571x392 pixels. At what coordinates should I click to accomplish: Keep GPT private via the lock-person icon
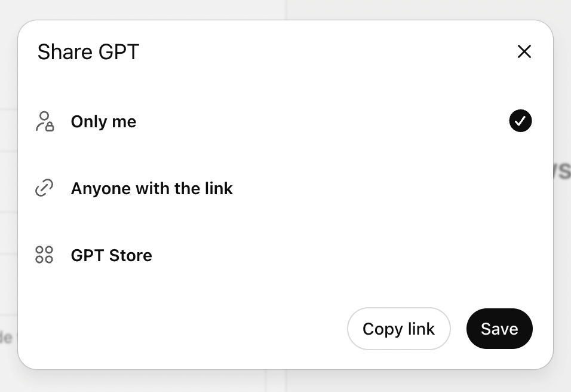(45, 121)
